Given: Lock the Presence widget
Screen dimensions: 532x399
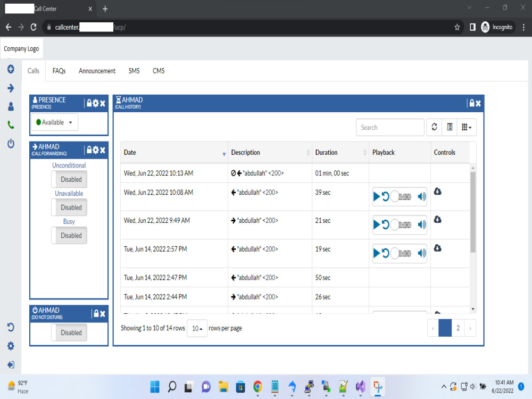Looking at the screenshot, I should click(x=89, y=103).
